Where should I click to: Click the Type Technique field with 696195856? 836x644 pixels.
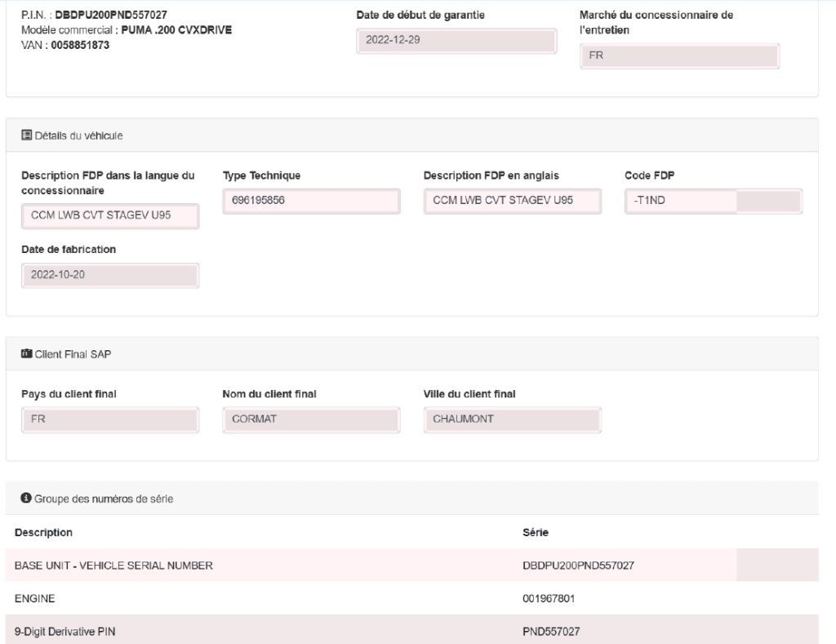click(311, 201)
